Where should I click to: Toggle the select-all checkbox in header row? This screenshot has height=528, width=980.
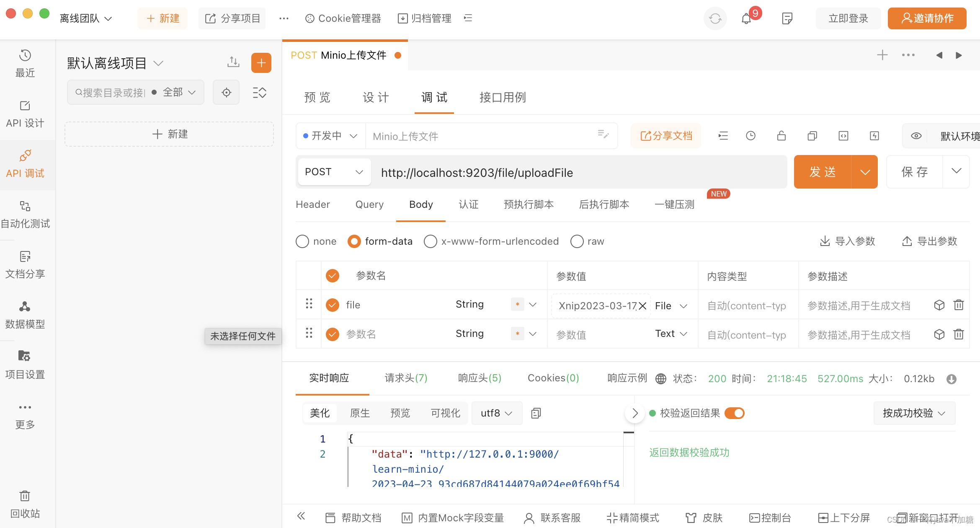point(333,275)
